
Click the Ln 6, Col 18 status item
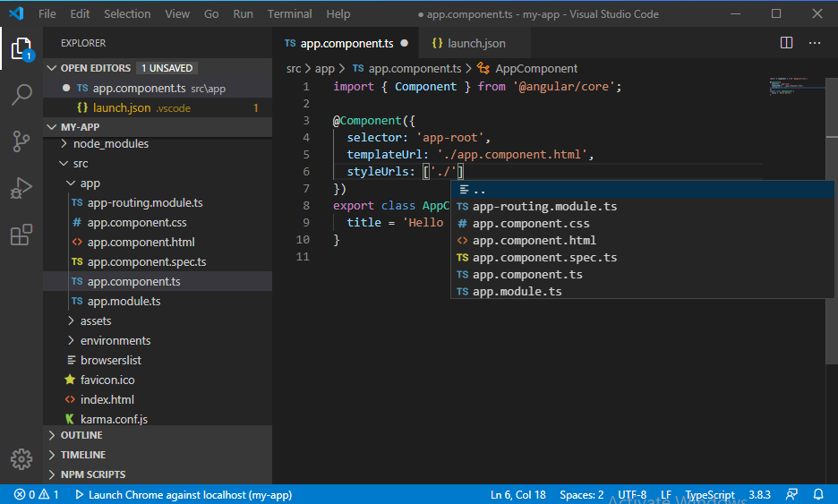click(x=517, y=495)
